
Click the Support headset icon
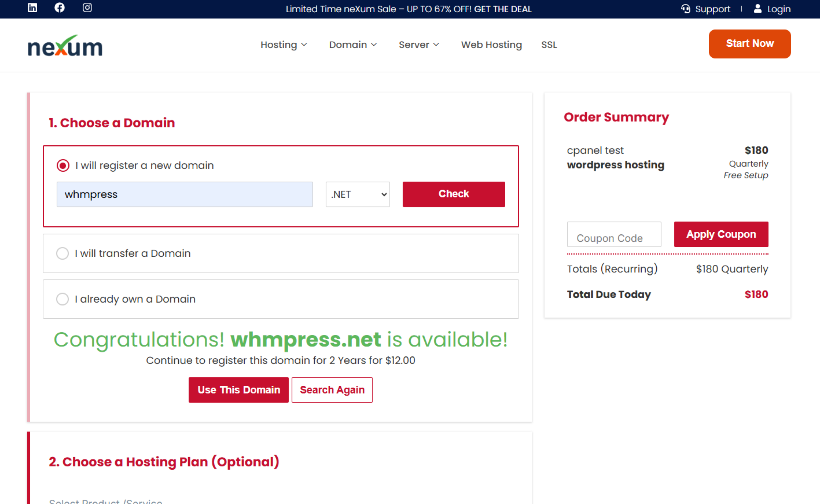click(x=685, y=9)
